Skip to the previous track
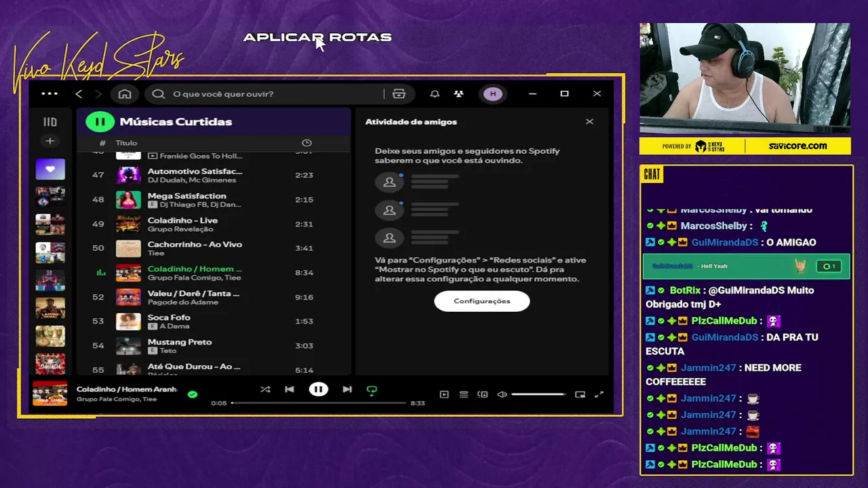 tap(290, 390)
